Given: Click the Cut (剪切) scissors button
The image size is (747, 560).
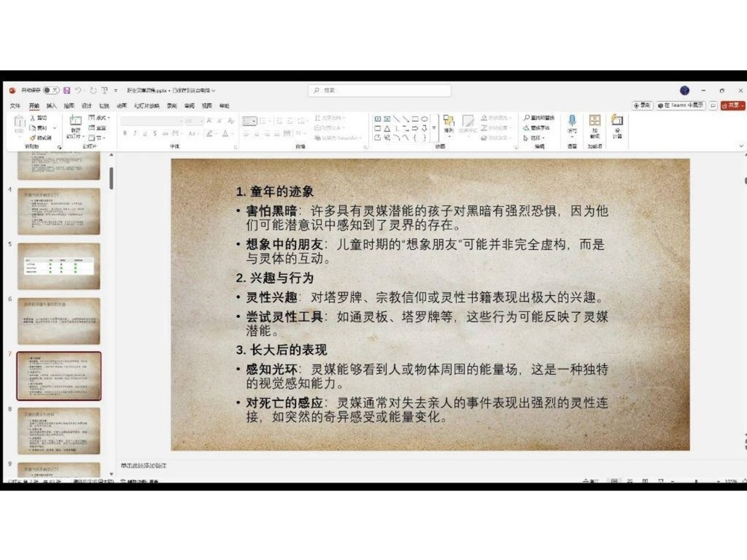Looking at the screenshot, I should tap(39, 118).
